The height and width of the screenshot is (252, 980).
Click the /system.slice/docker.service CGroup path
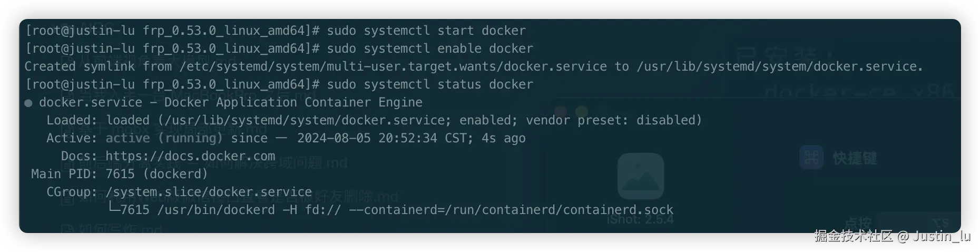[x=209, y=192]
